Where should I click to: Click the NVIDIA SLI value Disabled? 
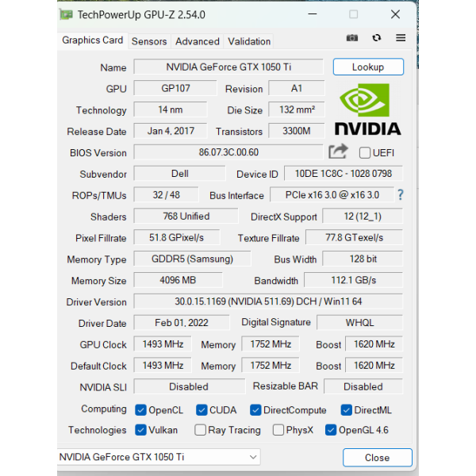[x=189, y=386]
